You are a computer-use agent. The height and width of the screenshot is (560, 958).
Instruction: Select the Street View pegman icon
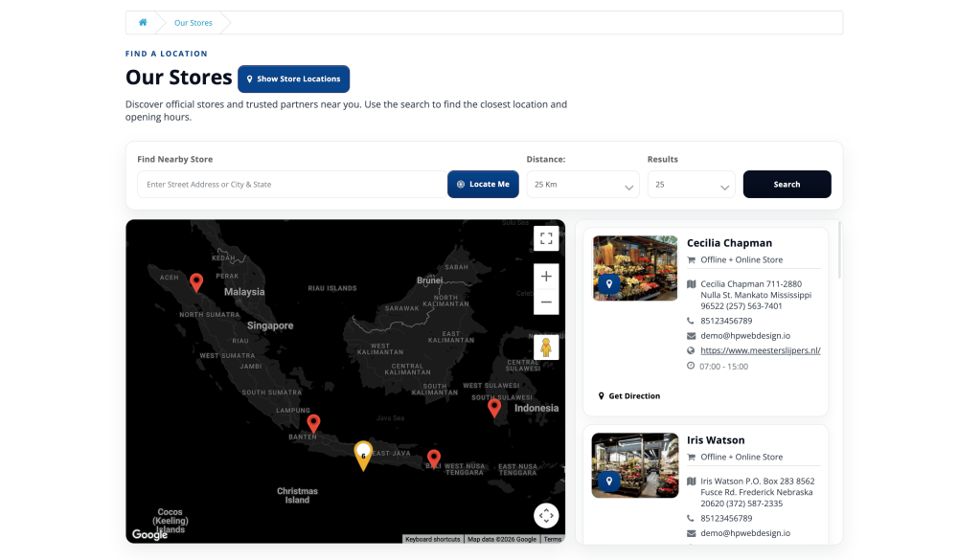[x=546, y=347]
